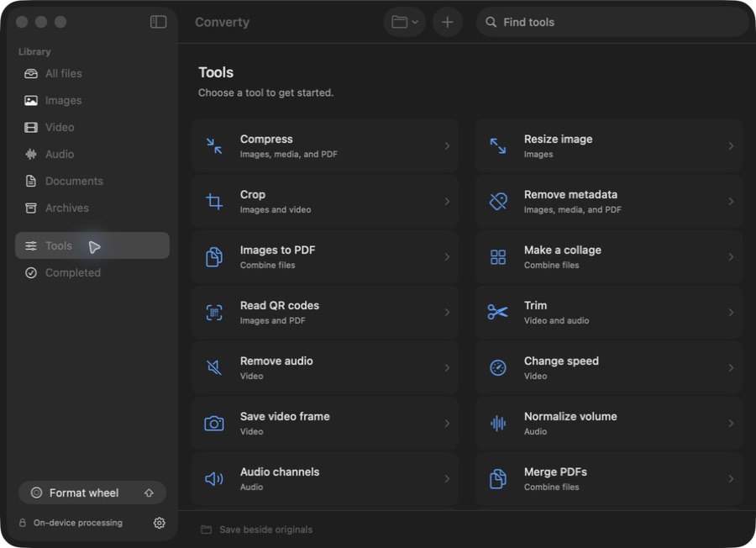Click the 'Choose a tool to get started.' text
Viewport: 756px width, 548px height.
click(x=265, y=92)
